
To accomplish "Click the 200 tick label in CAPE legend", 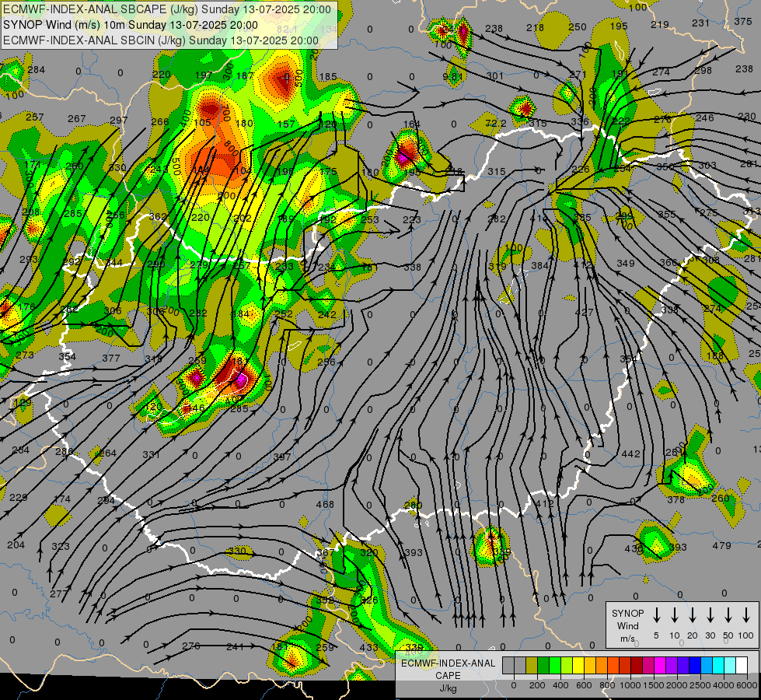I will [x=537, y=685].
